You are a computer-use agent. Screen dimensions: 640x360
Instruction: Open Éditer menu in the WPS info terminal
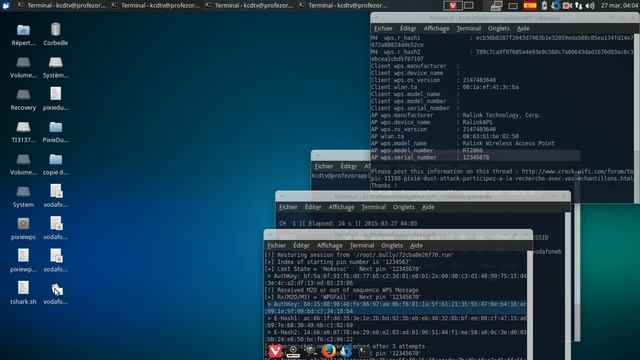(x=408, y=29)
